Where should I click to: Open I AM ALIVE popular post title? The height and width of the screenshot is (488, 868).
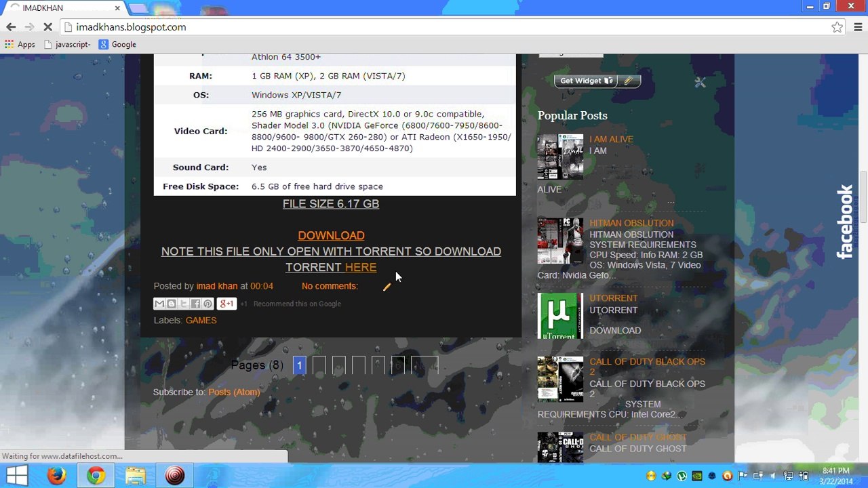tap(611, 139)
